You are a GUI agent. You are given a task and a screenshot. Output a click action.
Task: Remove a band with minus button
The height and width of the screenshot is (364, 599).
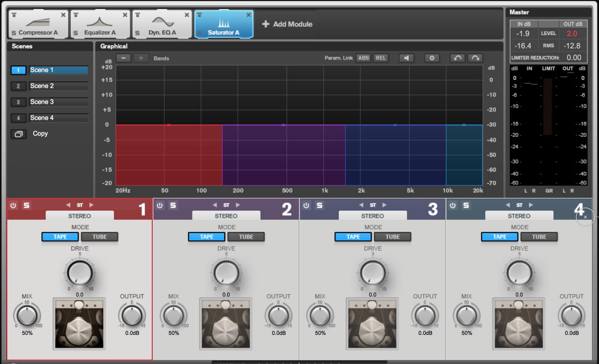[x=123, y=58]
